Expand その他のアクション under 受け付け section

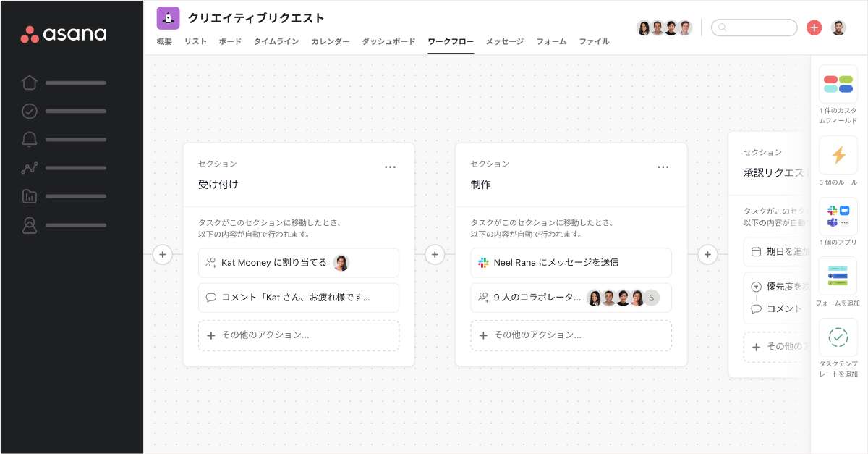click(x=299, y=335)
